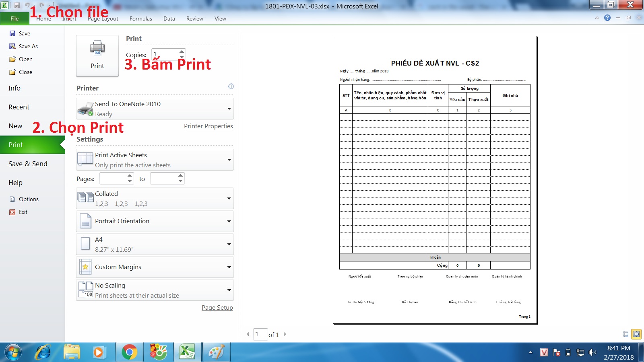
Task: Expand the A4 paper size dropdown
Action: point(229,244)
